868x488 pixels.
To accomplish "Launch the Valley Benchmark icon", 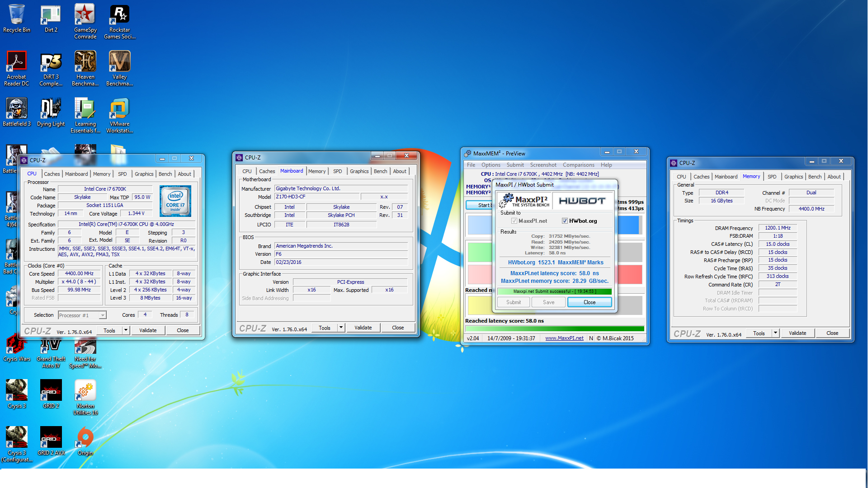I will coord(119,68).
